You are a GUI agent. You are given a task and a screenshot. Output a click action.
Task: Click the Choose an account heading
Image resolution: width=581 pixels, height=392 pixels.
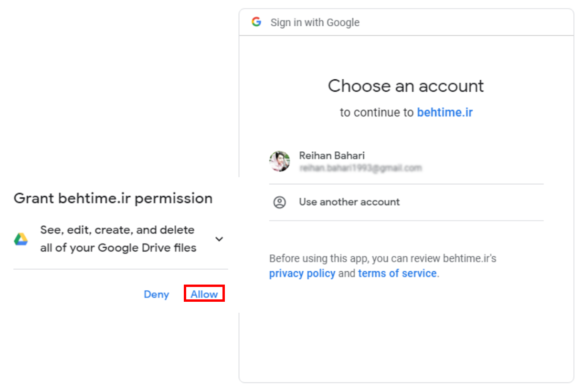coord(406,86)
